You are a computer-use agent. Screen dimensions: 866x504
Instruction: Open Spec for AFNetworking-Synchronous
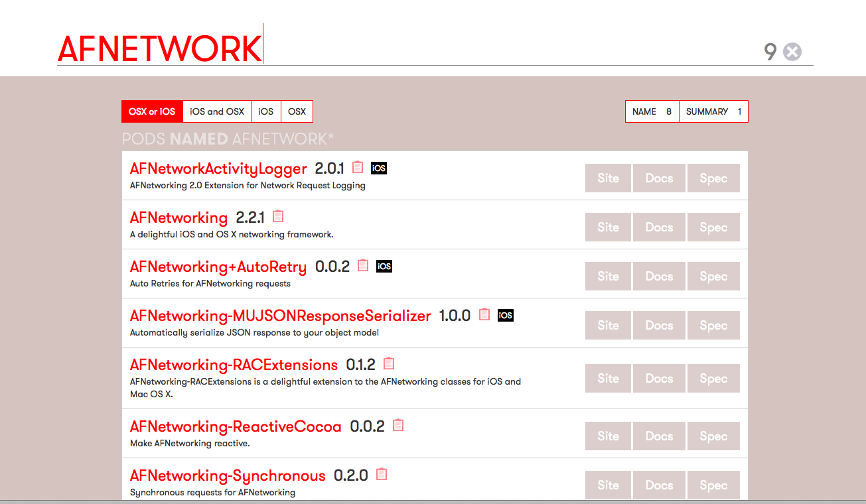713,485
